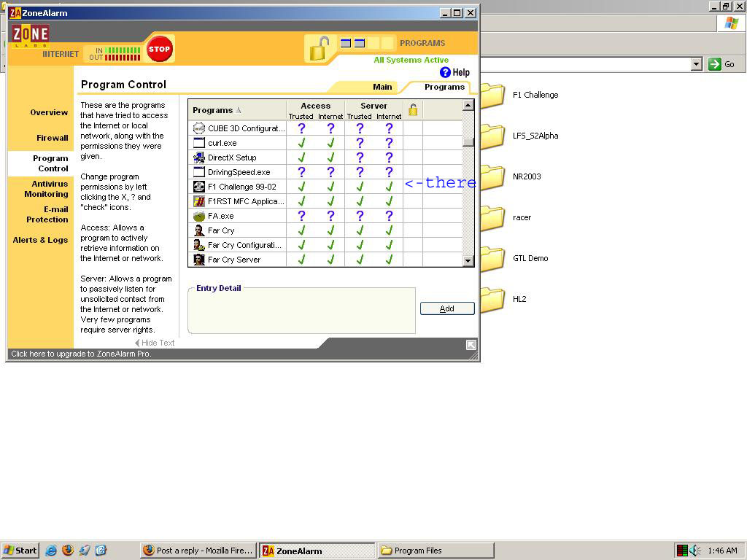
Task: Click the Internet Lock padlock icon
Action: tap(318, 50)
